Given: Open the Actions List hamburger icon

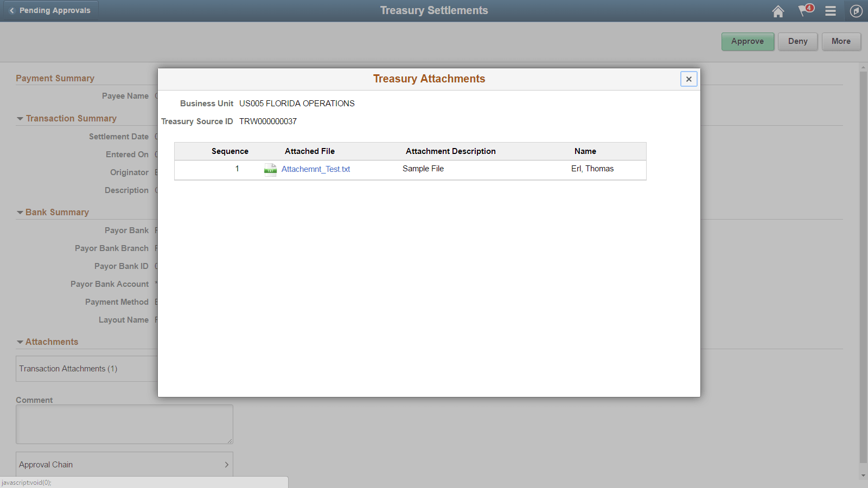Looking at the screenshot, I should click(x=830, y=11).
